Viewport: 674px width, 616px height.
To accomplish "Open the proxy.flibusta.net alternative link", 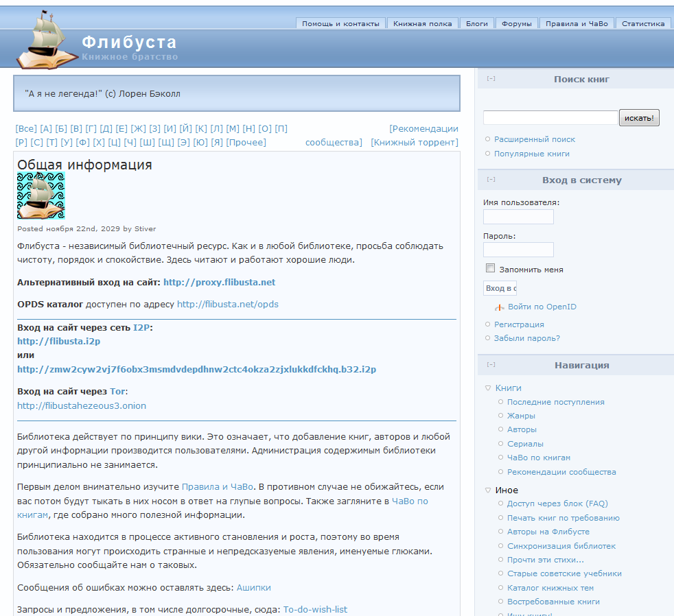I will (219, 282).
